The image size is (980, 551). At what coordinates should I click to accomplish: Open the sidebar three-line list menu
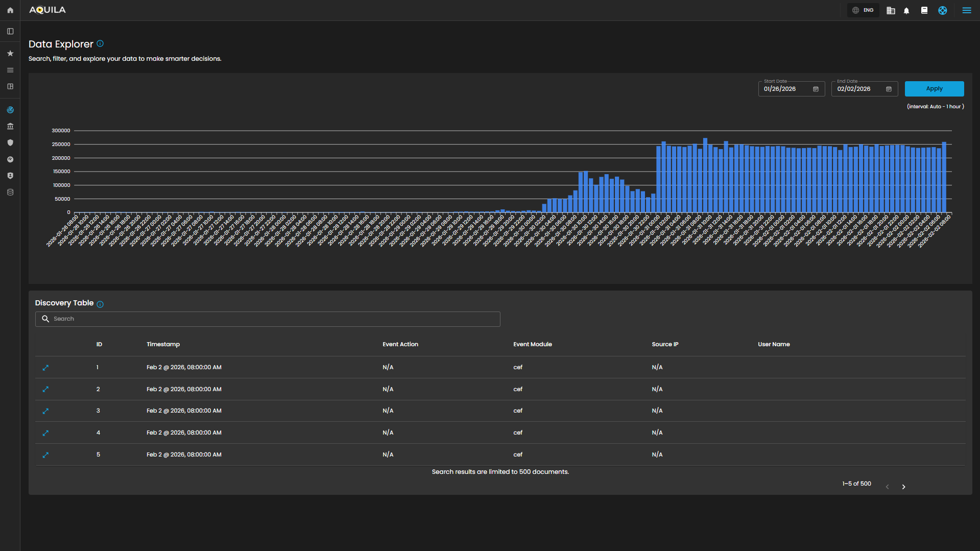click(x=10, y=70)
